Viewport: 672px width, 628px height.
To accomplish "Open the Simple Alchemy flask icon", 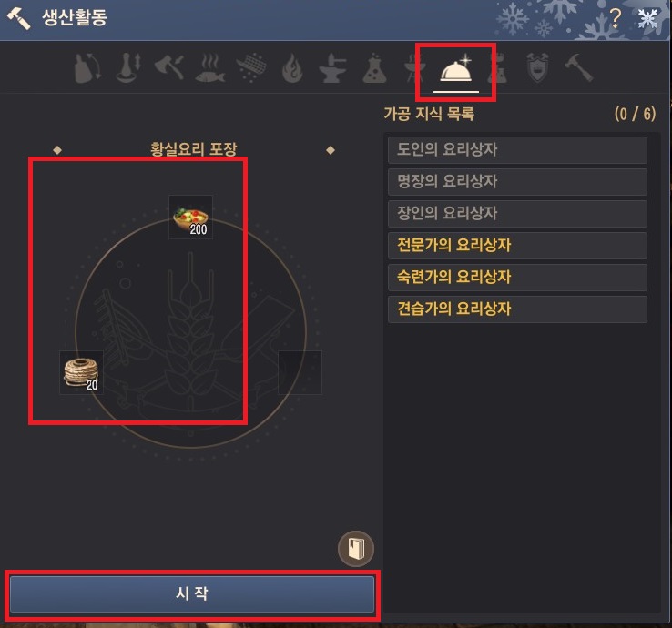I will [374, 67].
